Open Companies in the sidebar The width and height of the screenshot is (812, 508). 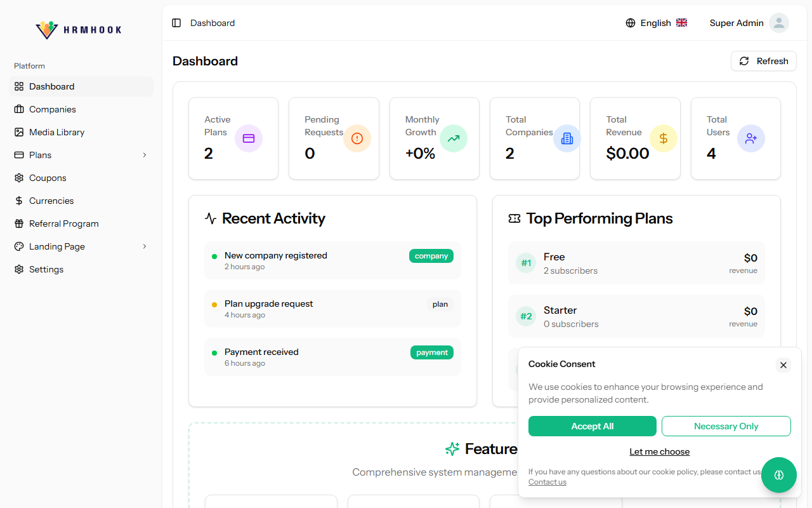[53, 109]
